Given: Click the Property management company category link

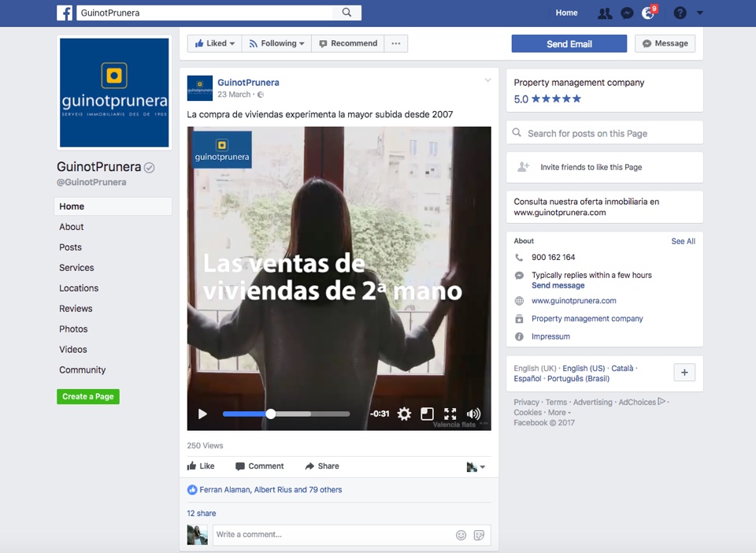Looking at the screenshot, I should (x=587, y=319).
